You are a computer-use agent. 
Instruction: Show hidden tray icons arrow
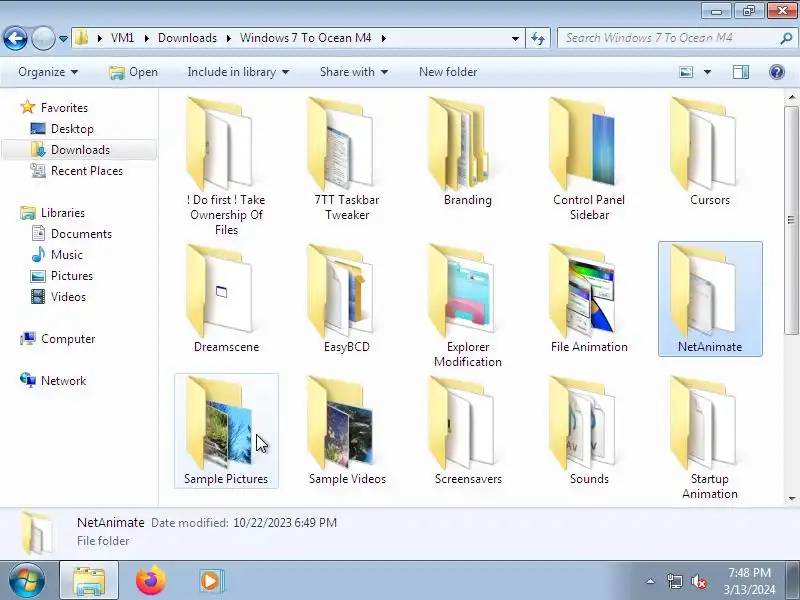coord(651,581)
